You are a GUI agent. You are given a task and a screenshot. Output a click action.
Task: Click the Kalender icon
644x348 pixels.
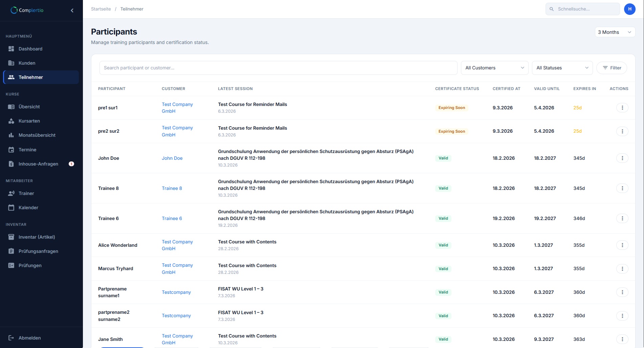point(11,208)
